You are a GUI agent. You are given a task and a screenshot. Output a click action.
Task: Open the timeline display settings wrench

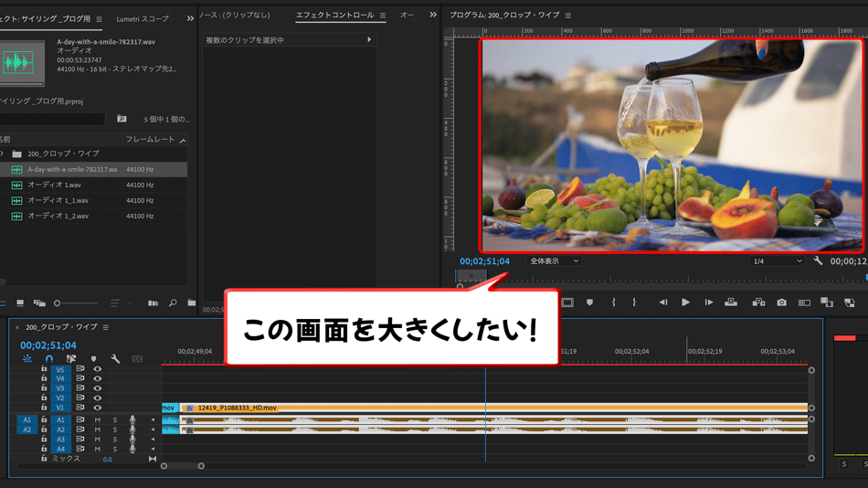(x=115, y=359)
